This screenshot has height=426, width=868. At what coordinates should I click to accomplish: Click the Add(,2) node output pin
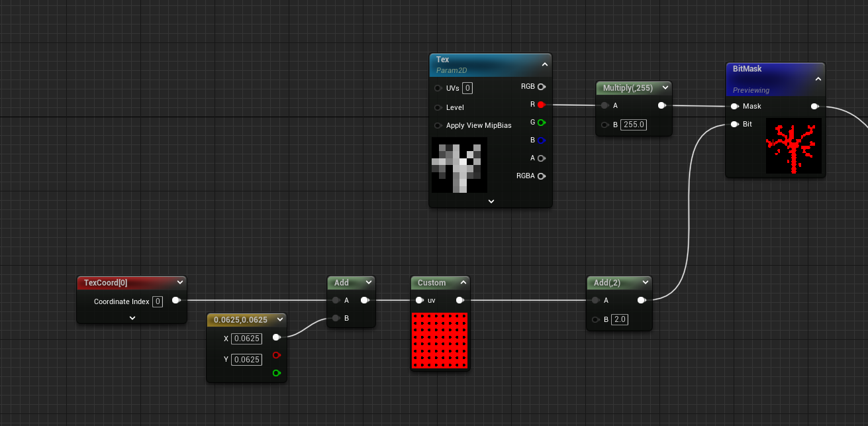(642, 300)
